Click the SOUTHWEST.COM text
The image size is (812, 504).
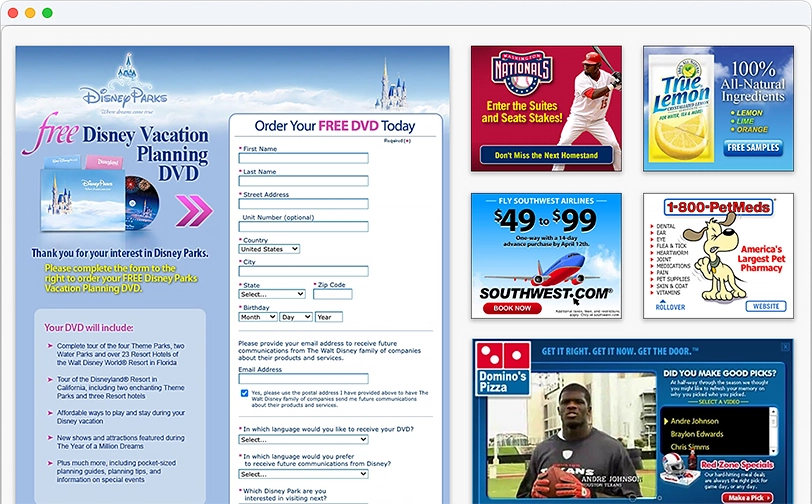tap(545, 294)
